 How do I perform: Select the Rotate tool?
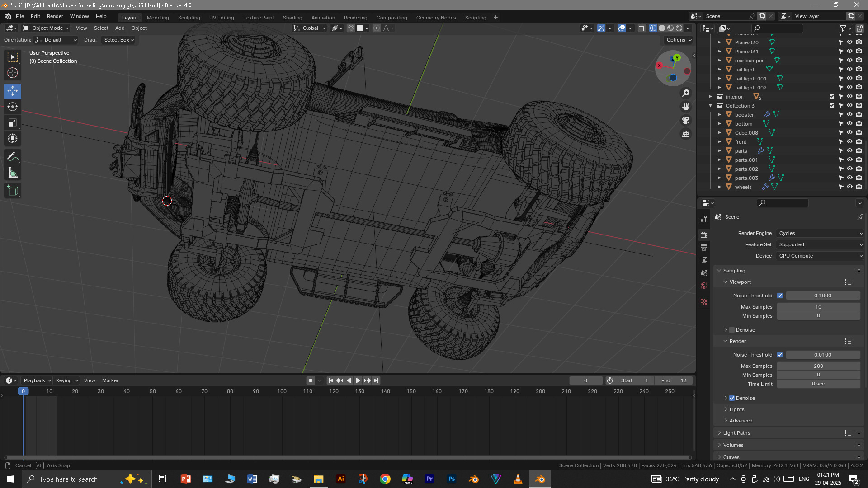coord(13,107)
